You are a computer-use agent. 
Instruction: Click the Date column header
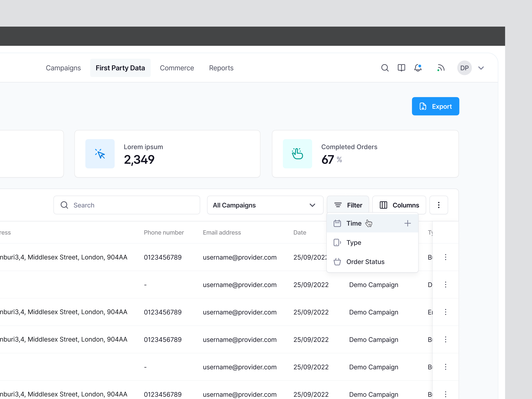(300, 233)
